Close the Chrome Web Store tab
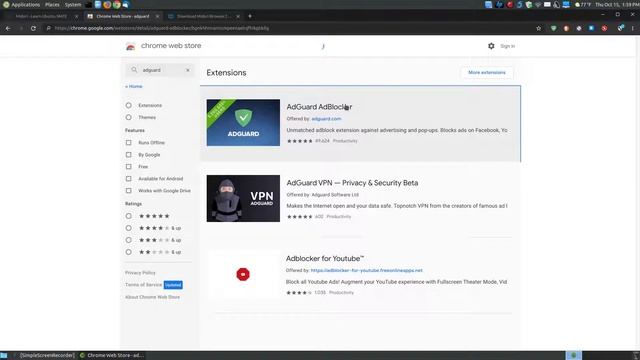The width and height of the screenshot is (640, 360). (157, 16)
